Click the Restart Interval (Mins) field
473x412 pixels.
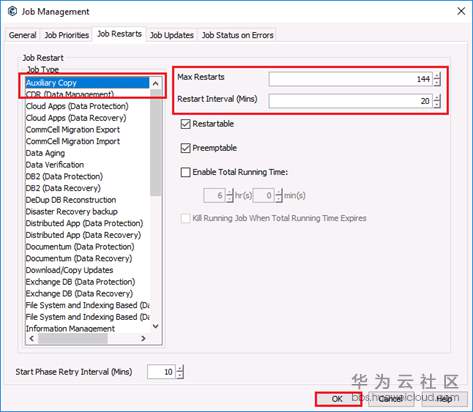350,101
